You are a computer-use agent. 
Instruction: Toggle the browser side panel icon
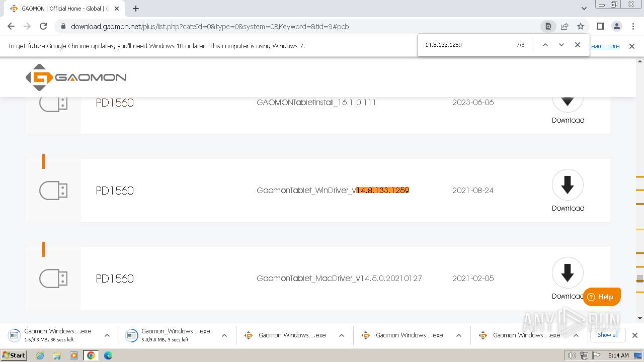[600, 26]
